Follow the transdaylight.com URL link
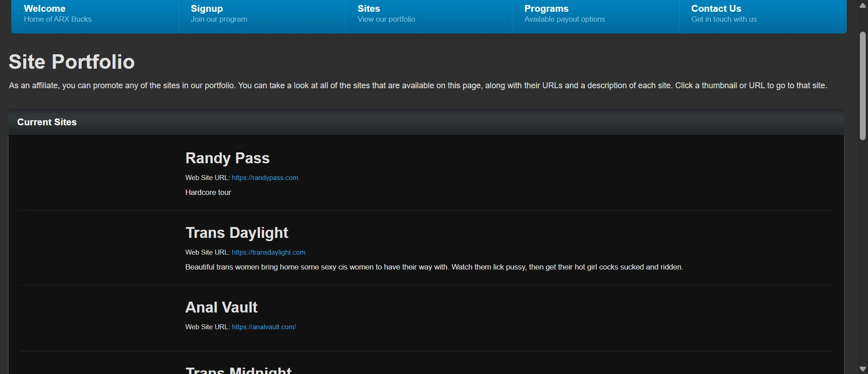The image size is (868, 374). click(269, 252)
